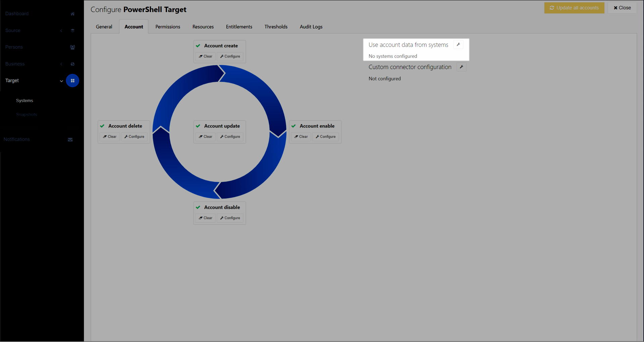
Task: Click the 'No systems configured' text
Action: (393, 56)
